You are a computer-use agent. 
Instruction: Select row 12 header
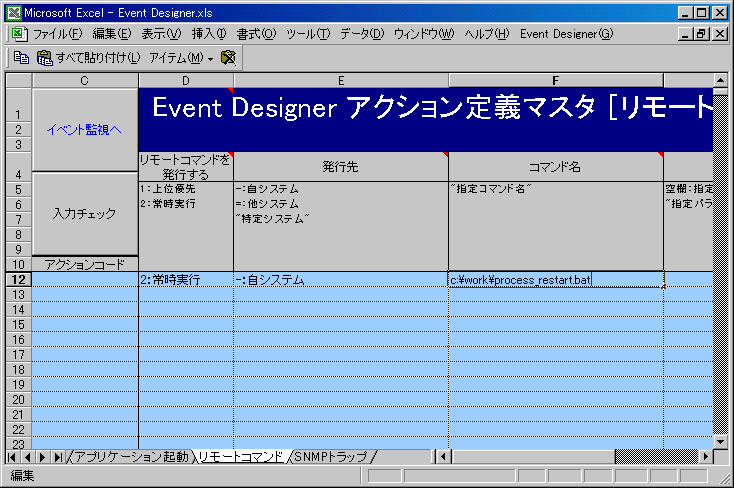pyautogui.click(x=18, y=280)
